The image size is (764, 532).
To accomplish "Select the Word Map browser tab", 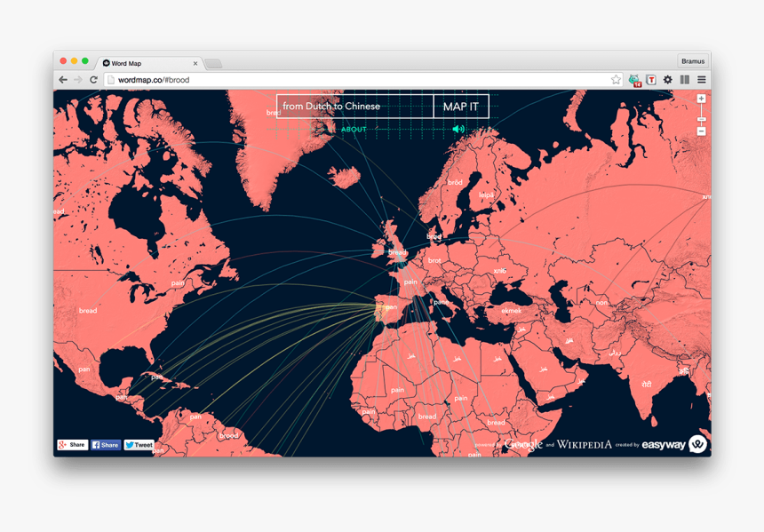I will pos(147,63).
